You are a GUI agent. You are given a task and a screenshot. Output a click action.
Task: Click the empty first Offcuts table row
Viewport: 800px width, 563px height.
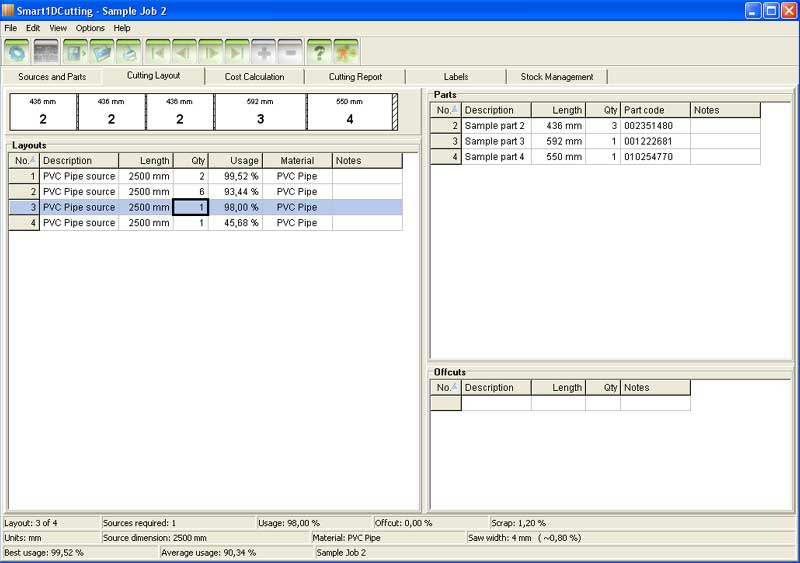[560, 403]
